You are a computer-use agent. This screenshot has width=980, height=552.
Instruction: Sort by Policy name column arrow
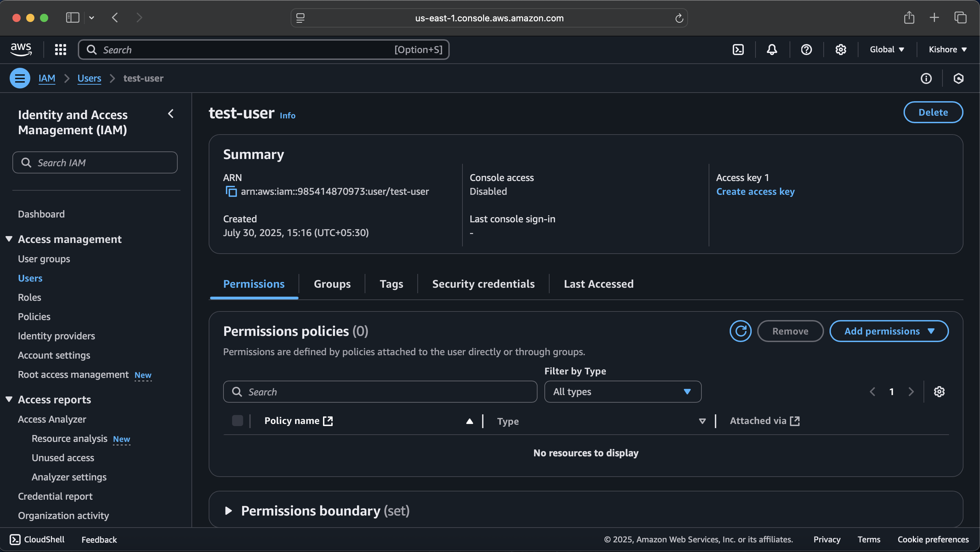469,421
